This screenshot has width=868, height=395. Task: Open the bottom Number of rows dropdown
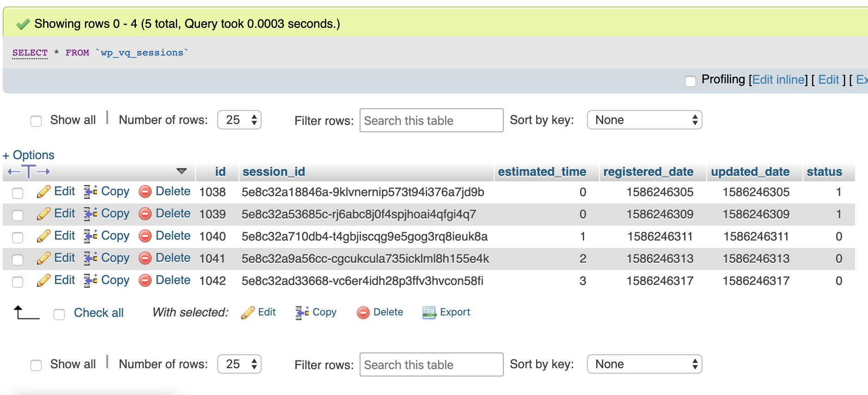(239, 364)
